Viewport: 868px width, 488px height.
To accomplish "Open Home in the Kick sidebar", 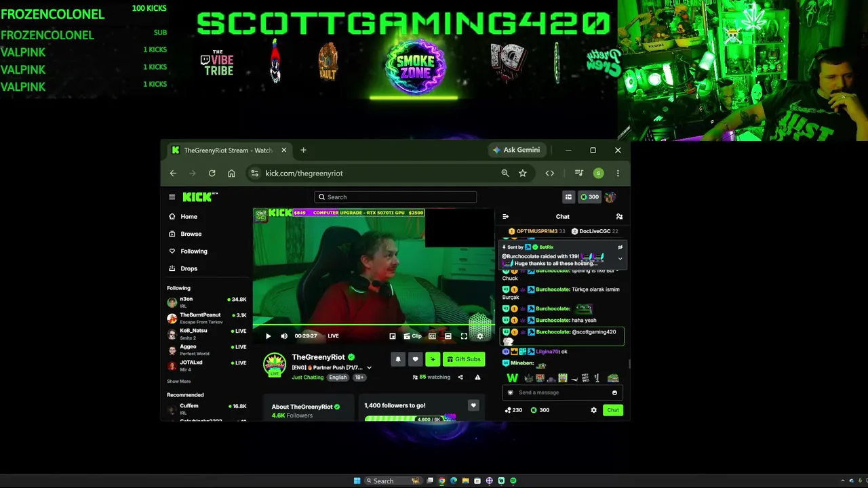I will tap(206, 217).
